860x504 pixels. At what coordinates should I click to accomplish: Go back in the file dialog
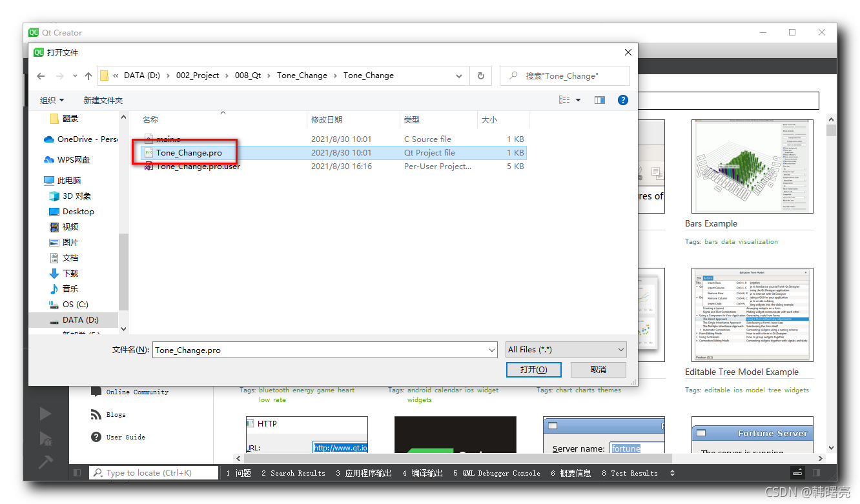(41, 76)
